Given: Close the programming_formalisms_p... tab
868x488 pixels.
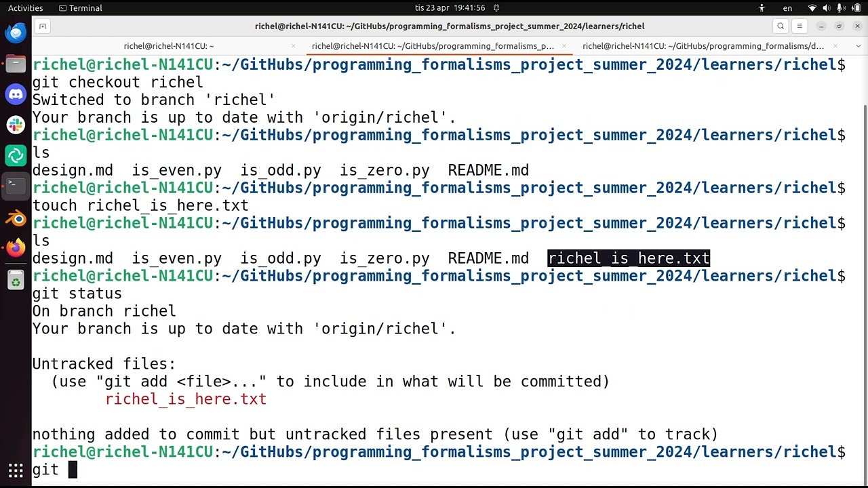Looking at the screenshot, I should pos(564,46).
